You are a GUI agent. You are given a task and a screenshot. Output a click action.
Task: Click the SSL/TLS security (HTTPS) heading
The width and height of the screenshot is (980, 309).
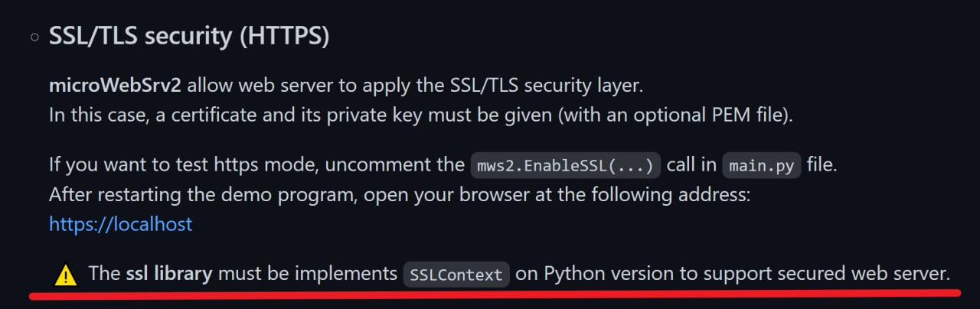189,36
